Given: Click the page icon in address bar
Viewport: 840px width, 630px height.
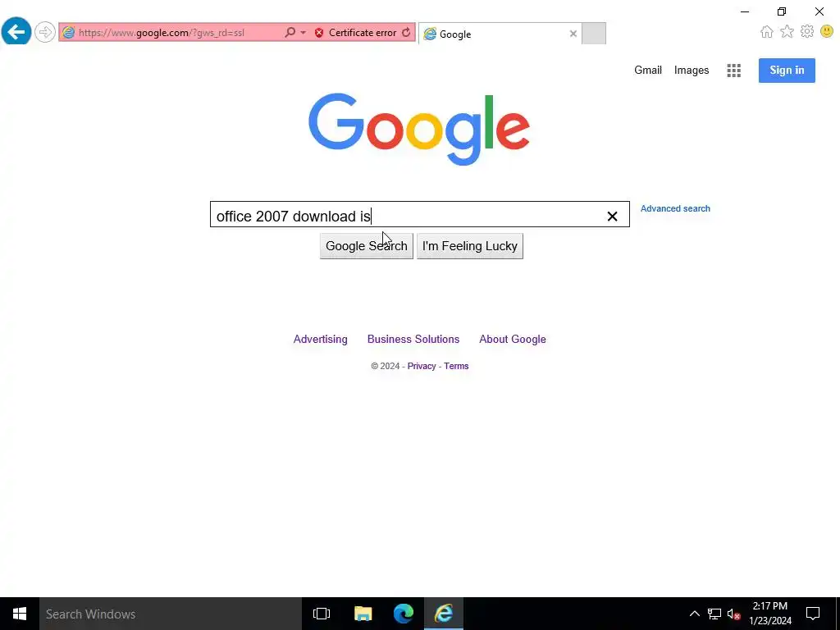Looking at the screenshot, I should click(69, 33).
